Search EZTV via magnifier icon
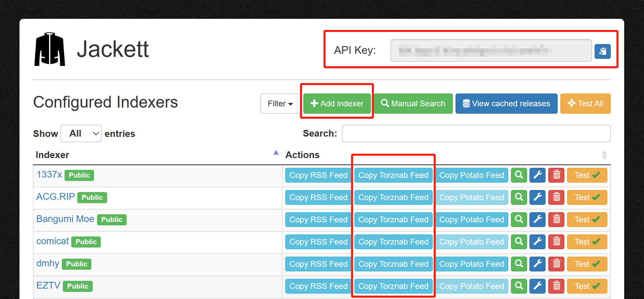 (x=519, y=286)
